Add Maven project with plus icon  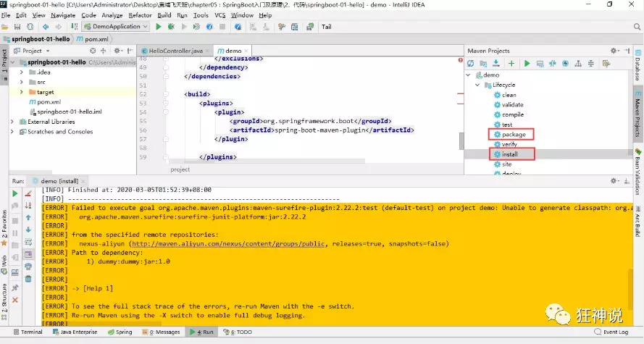[x=511, y=64]
